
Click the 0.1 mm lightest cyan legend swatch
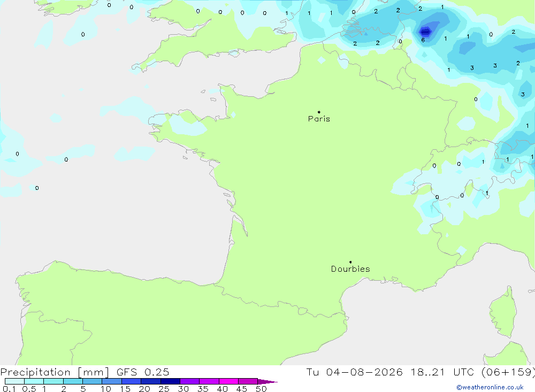click(x=14, y=381)
